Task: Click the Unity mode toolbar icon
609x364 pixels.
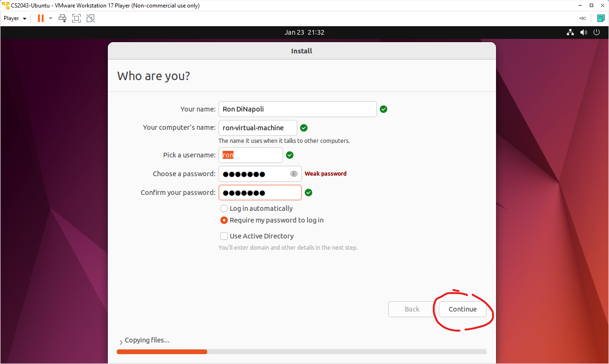Action: tap(90, 18)
